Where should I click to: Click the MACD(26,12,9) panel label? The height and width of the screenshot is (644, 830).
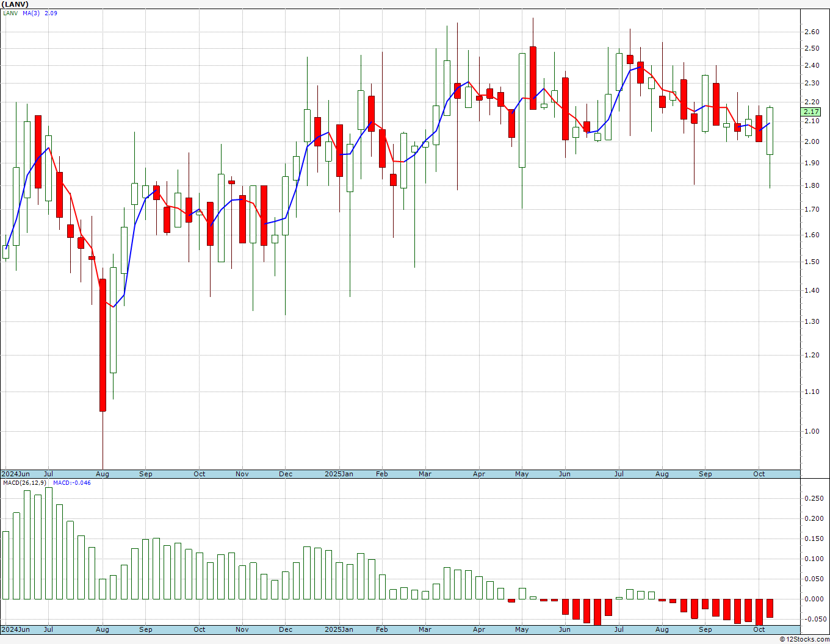point(25,482)
